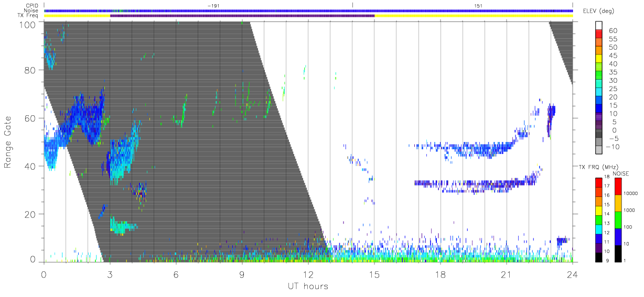Click the 18 tick label on UT hours axis
The width and height of the screenshot is (644, 297).
(441, 274)
